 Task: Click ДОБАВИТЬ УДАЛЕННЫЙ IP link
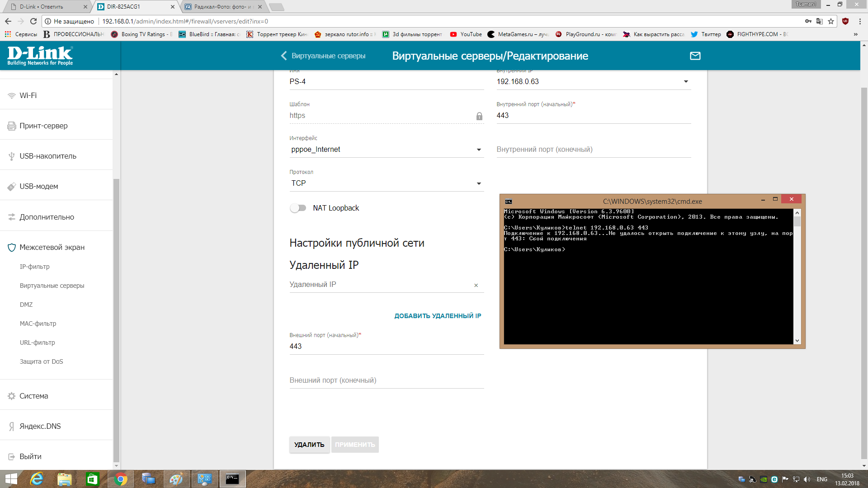[438, 316]
